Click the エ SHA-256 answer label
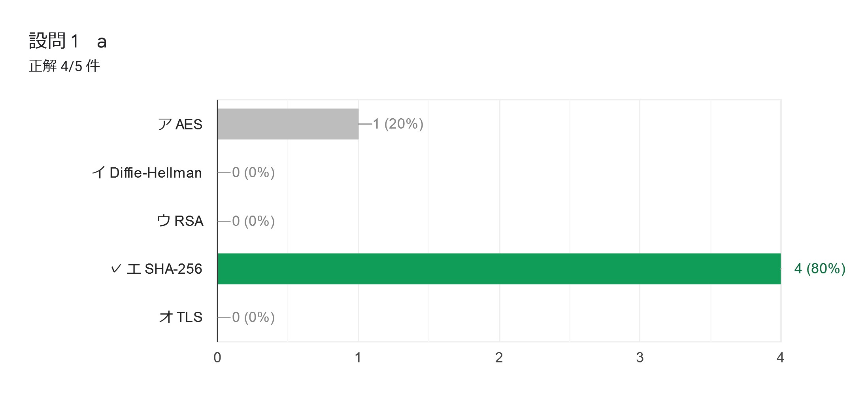Screen dimensions: 868x413 [x=164, y=269]
